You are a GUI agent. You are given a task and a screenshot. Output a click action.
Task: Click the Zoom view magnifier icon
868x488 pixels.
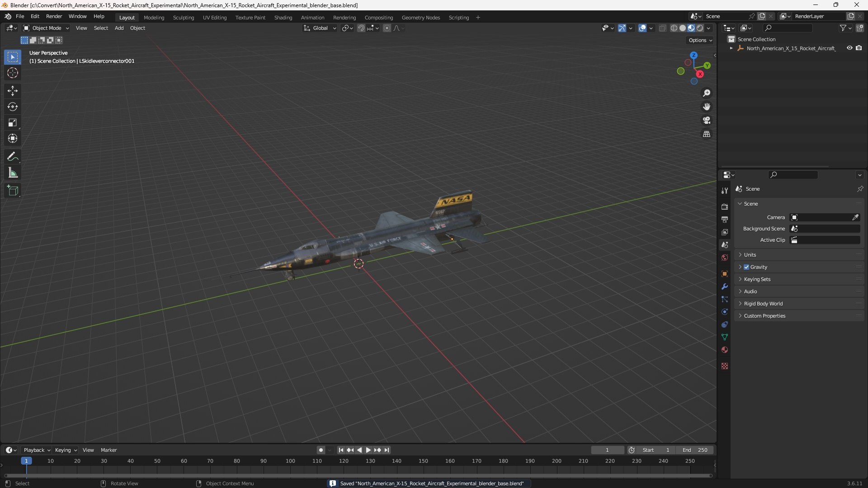[707, 93]
